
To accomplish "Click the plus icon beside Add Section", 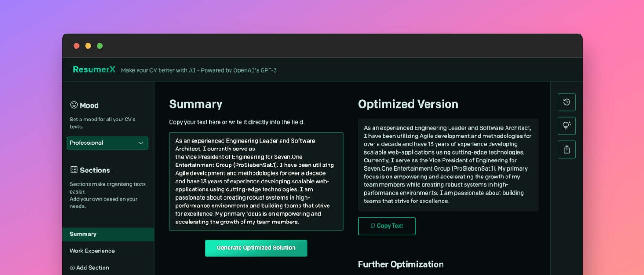I will 72,268.
